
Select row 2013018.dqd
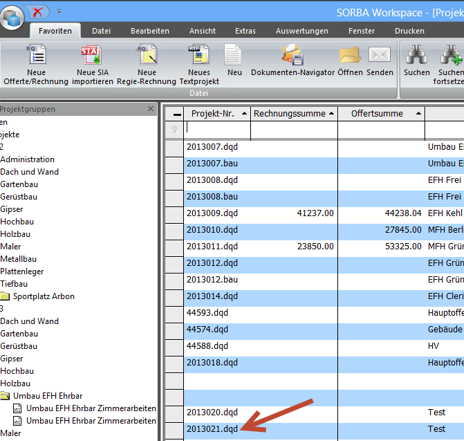(212, 363)
